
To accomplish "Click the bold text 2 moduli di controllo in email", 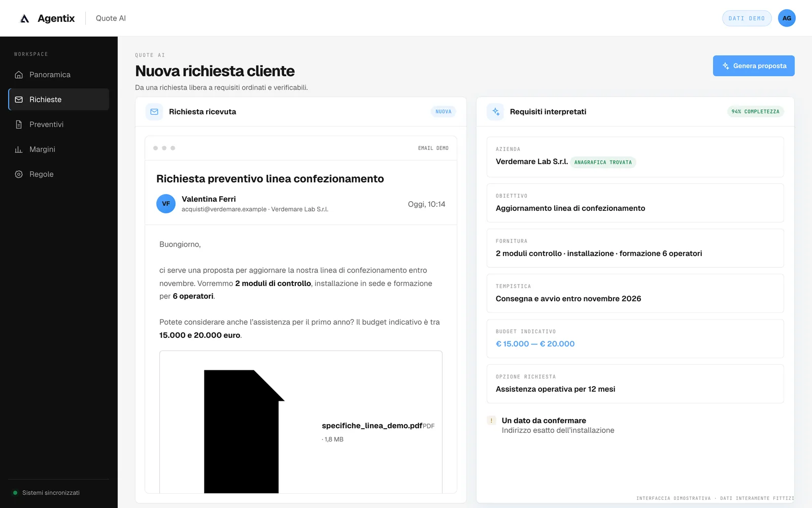I will coord(273,283).
